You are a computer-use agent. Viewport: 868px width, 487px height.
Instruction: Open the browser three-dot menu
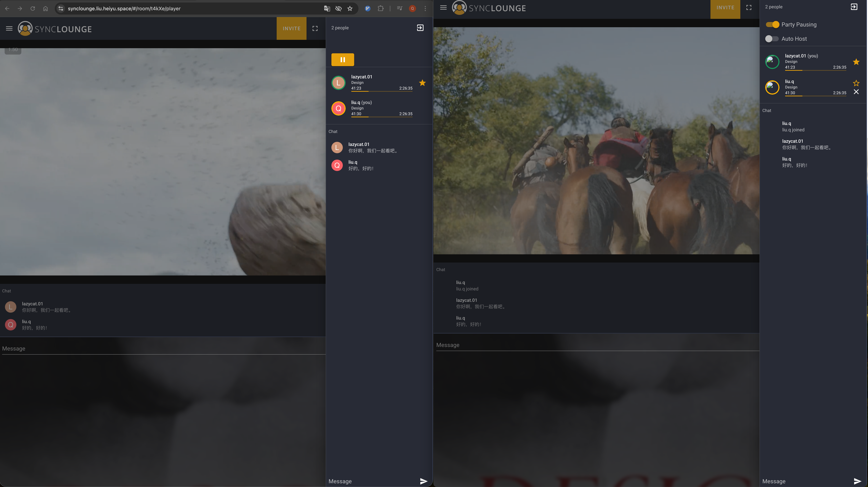coord(425,8)
